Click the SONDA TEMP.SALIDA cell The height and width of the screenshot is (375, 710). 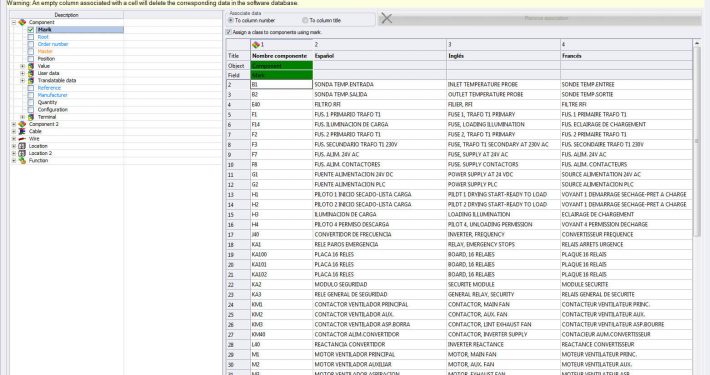[x=379, y=94]
